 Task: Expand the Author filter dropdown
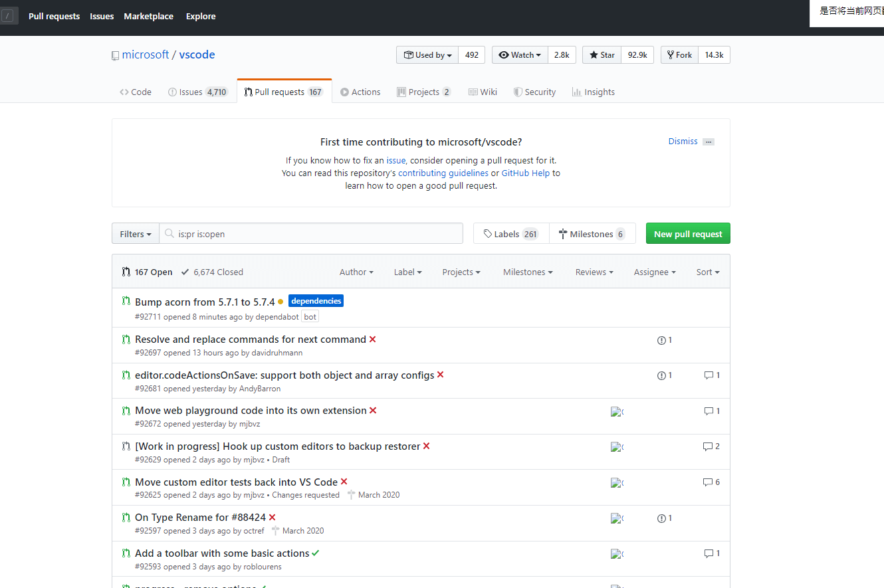click(356, 272)
